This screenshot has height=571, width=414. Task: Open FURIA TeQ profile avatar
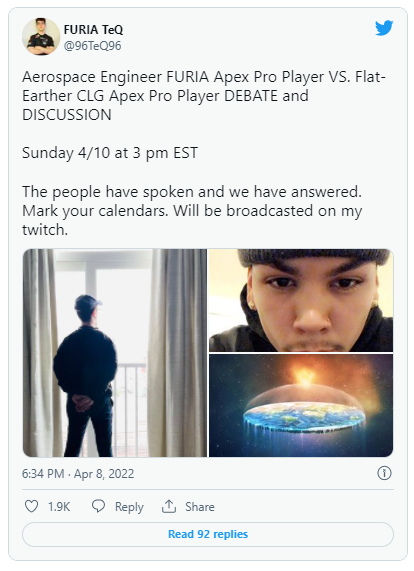(x=41, y=36)
